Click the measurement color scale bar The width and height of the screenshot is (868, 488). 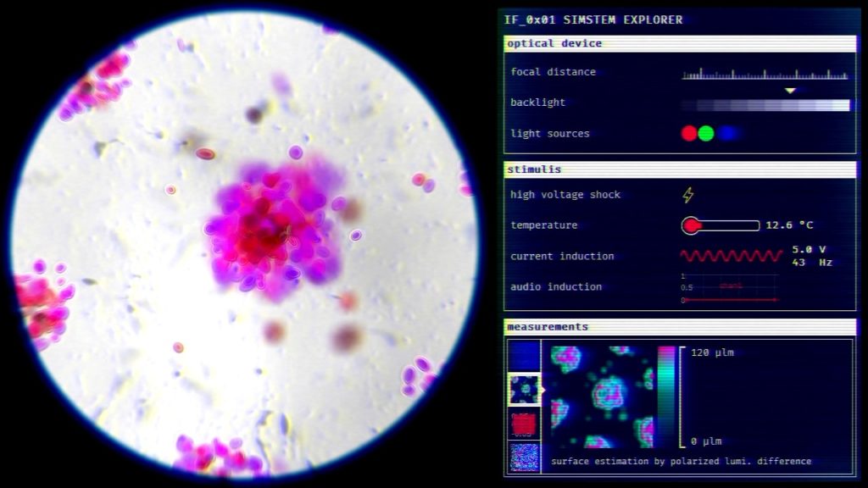click(666, 396)
